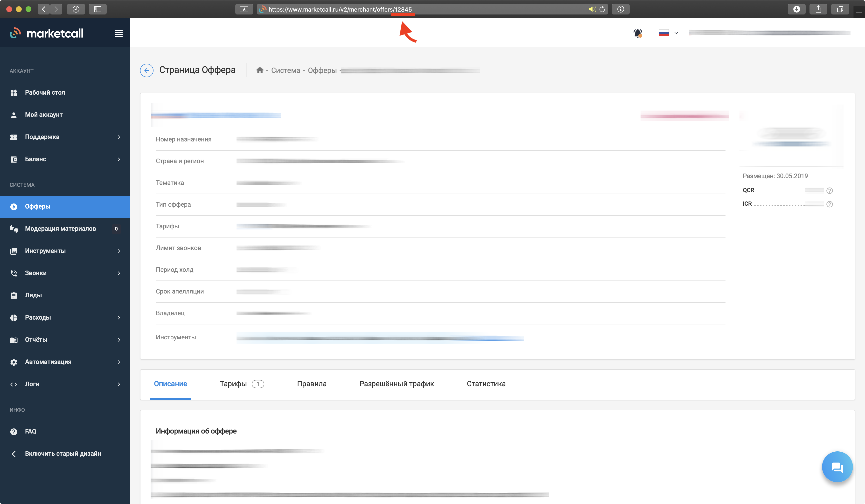Expand the Инструменты submenu chevron

[119, 251]
